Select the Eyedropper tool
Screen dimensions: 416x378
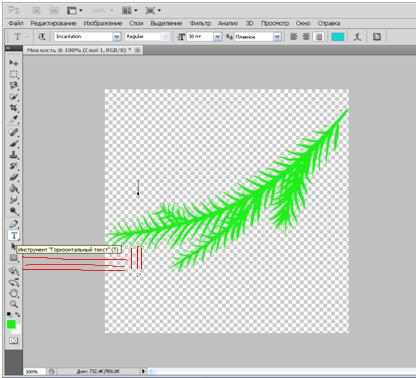coord(14,119)
